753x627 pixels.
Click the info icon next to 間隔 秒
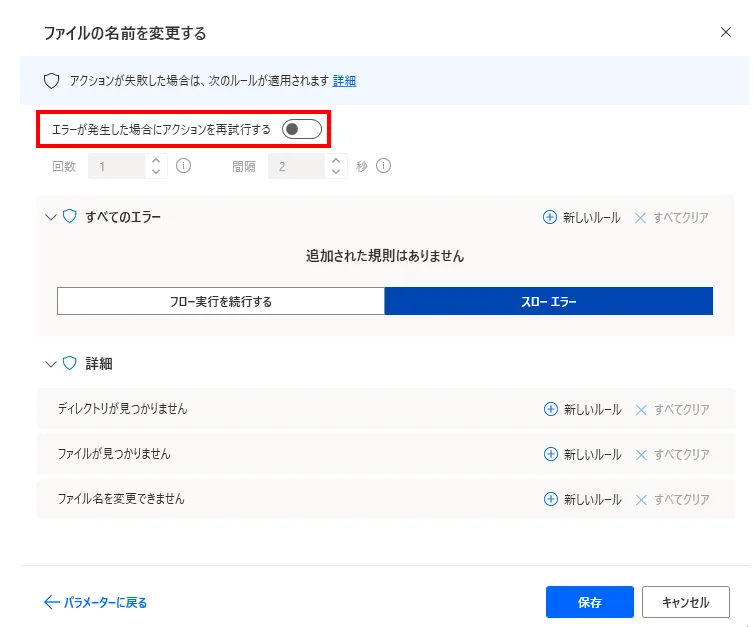383,166
